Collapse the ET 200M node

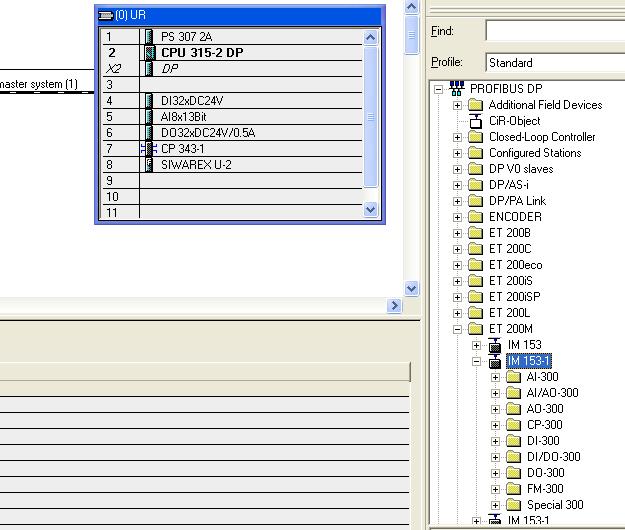coord(457,329)
